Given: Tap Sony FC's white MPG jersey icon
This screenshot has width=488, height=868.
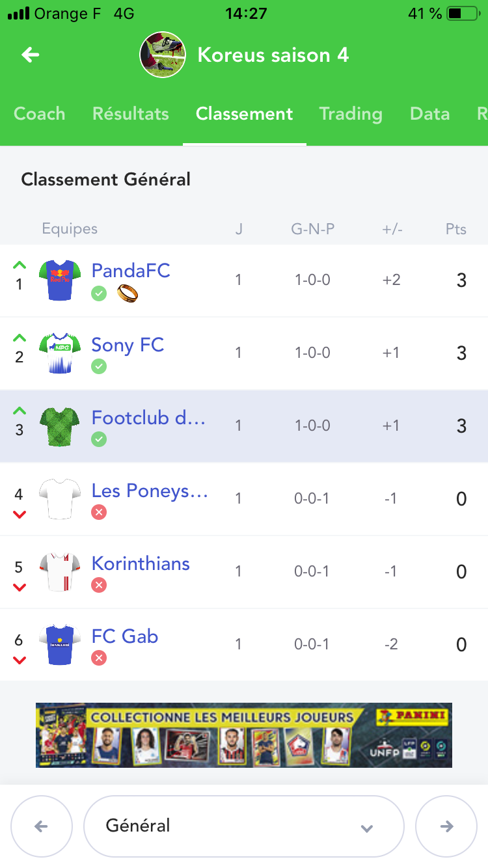Looking at the screenshot, I should [x=60, y=353].
